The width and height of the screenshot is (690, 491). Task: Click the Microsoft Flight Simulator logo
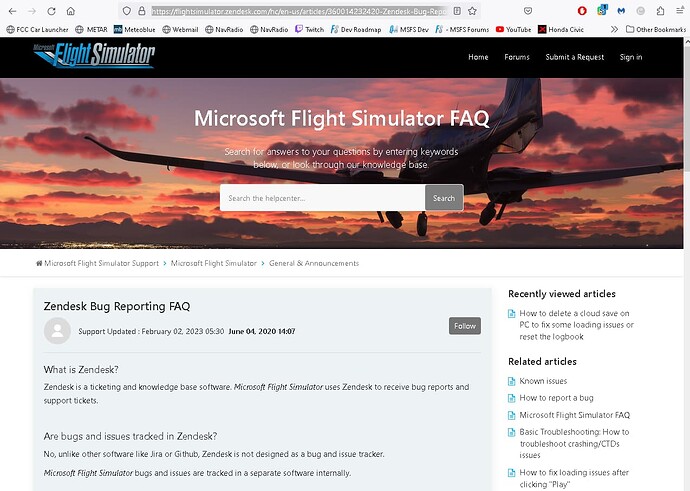pos(94,55)
